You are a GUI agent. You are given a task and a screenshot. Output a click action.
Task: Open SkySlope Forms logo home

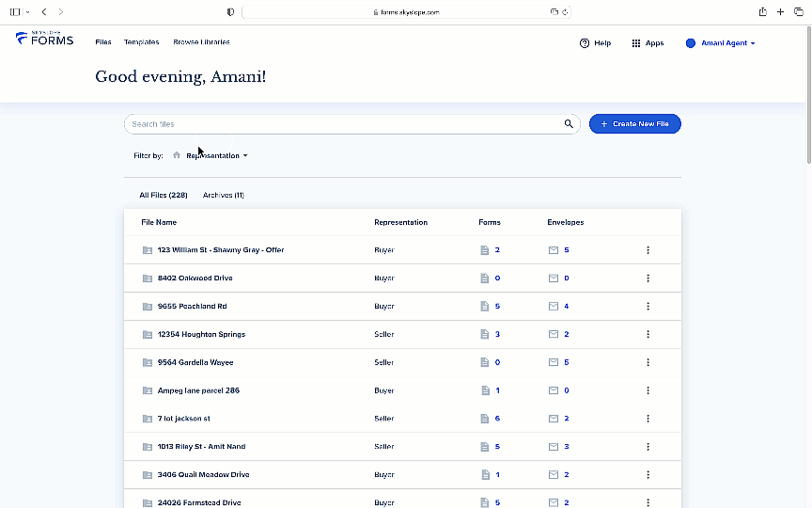(x=44, y=39)
